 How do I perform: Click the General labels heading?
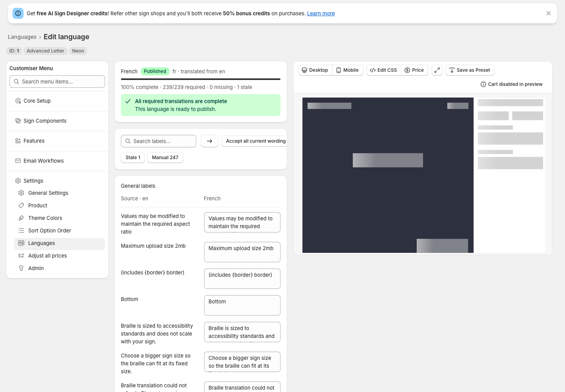(x=138, y=186)
